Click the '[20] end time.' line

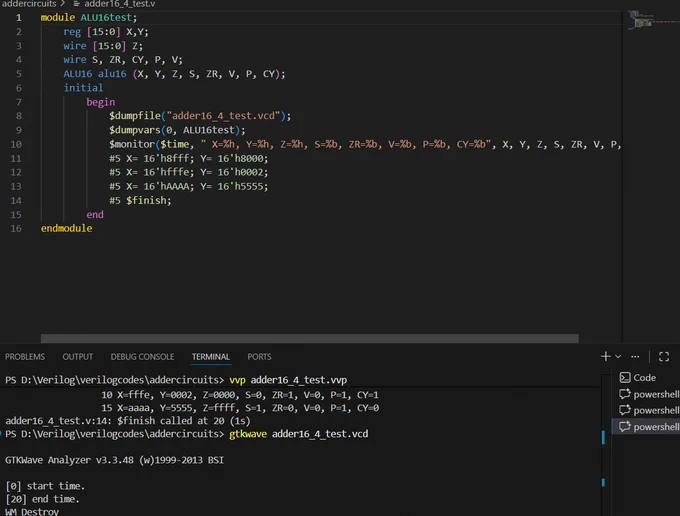(x=42, y=499)
